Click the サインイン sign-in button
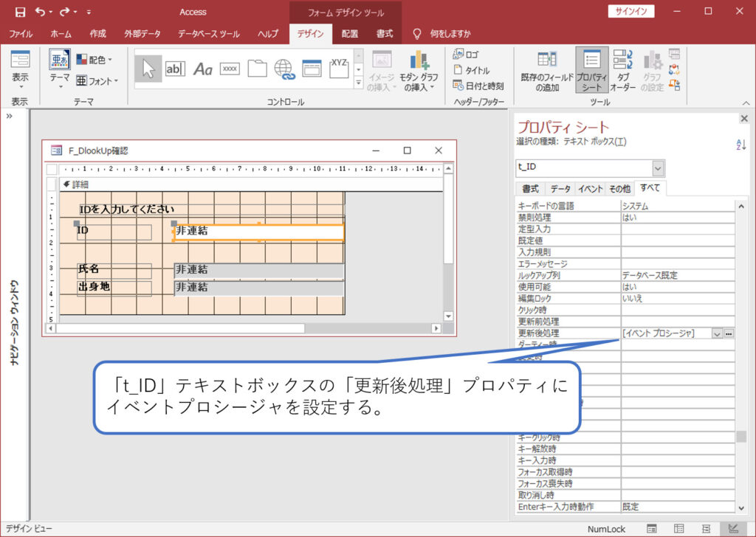Viewport: 756px width, 537px height. click(631, 12)
